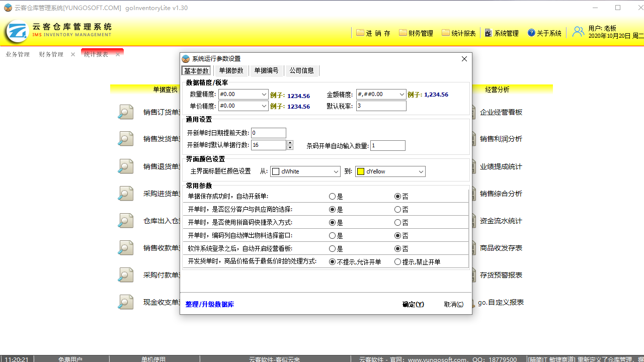Open the 数量精度 format dropdown
644x362 pixels.
[x=265, y=94]
